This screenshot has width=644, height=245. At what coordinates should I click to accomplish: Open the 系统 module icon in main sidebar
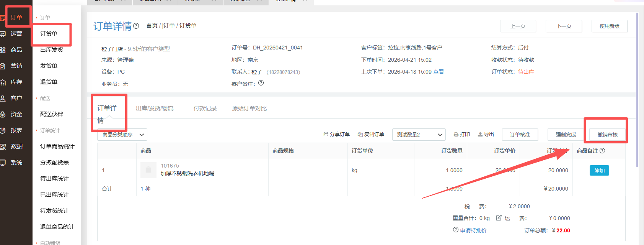click(3, 163)
